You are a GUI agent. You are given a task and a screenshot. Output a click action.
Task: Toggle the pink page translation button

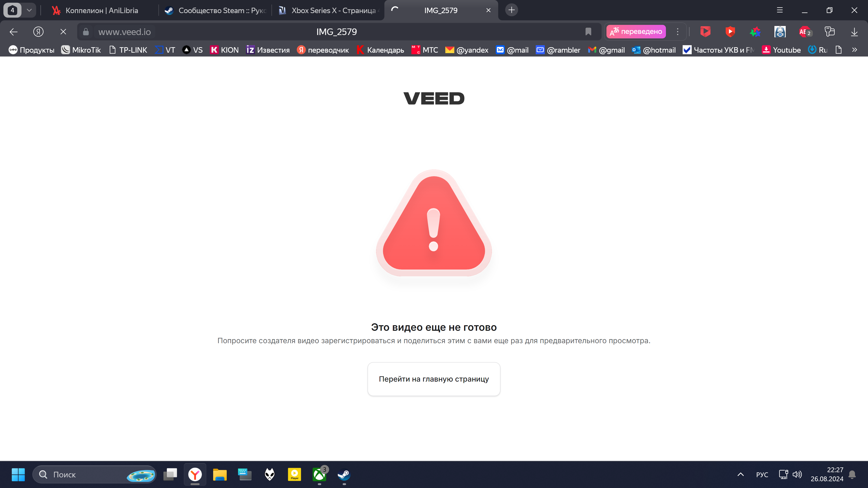coord(636,32)
